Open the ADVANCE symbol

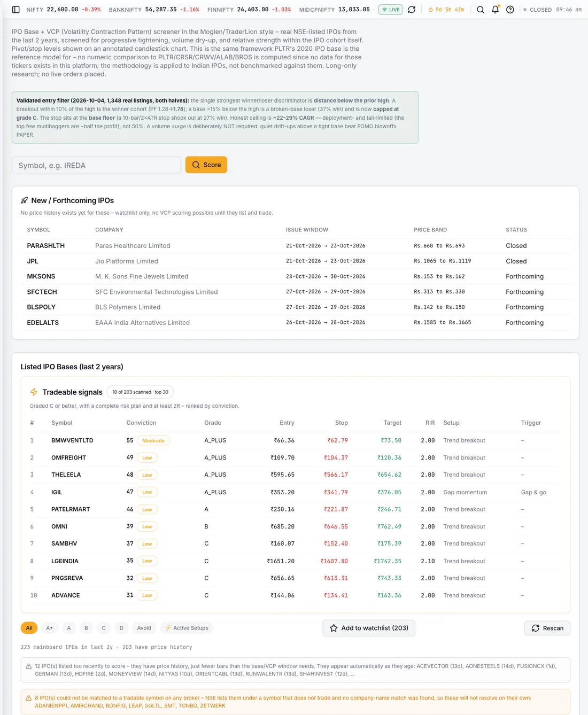[65, 595]
